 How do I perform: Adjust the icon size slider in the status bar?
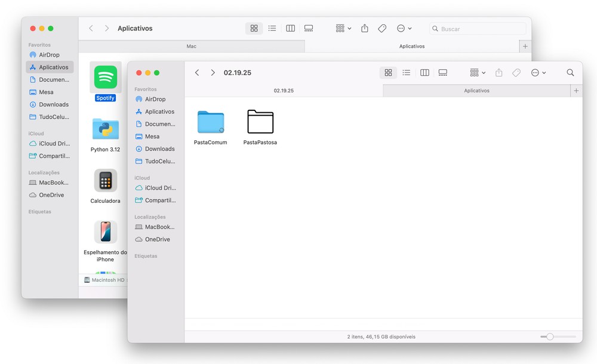click(x=550, y=337)
